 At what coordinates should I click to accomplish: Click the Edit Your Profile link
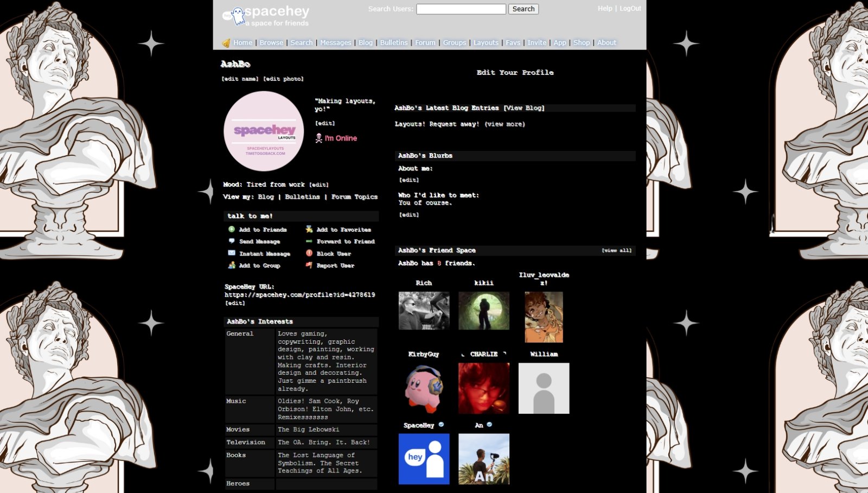[515, 72]
